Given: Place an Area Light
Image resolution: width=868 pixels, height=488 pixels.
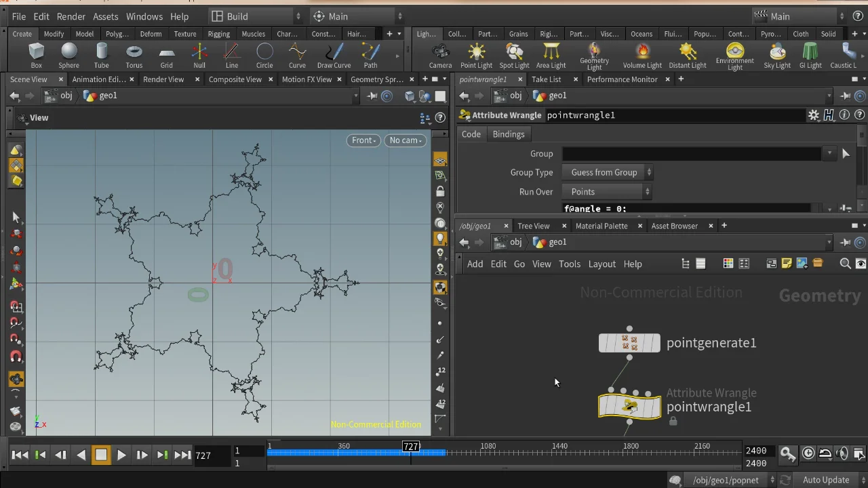Looking at the screenshot, I should coord(551,56).
